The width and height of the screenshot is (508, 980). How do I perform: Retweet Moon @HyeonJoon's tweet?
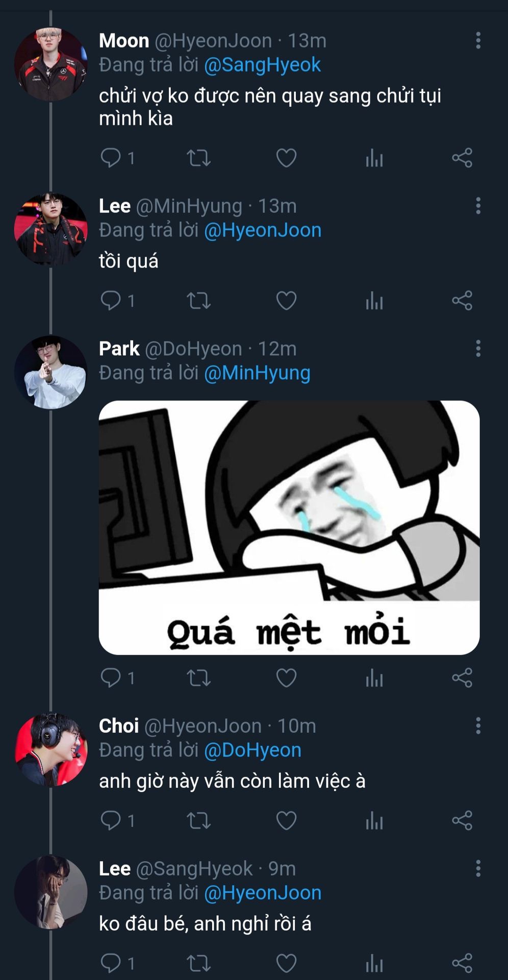pyautogui.click(x=198, y=158)
